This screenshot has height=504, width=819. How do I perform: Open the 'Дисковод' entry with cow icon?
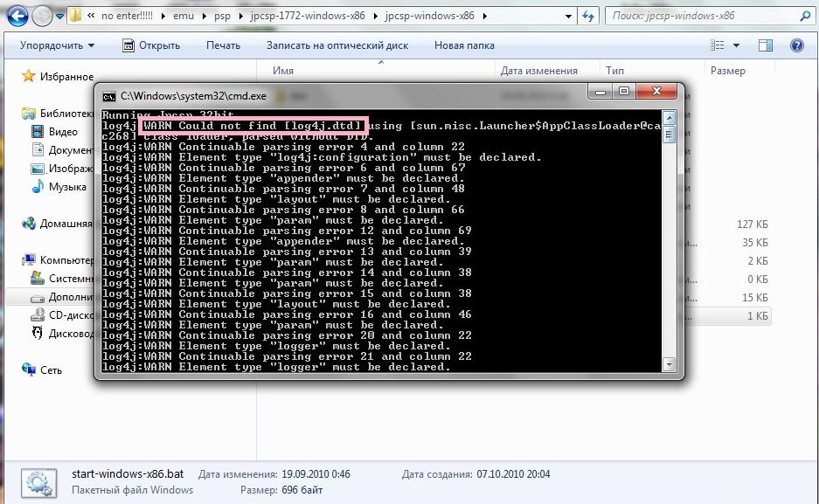(x=71, y=334)
